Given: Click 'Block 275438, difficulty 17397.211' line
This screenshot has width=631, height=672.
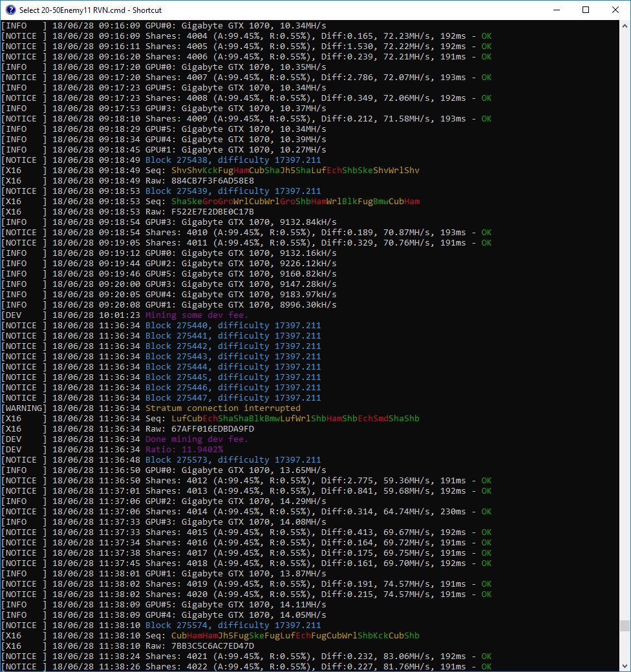Looking at the screenshot, I should [x=233, y=160].
